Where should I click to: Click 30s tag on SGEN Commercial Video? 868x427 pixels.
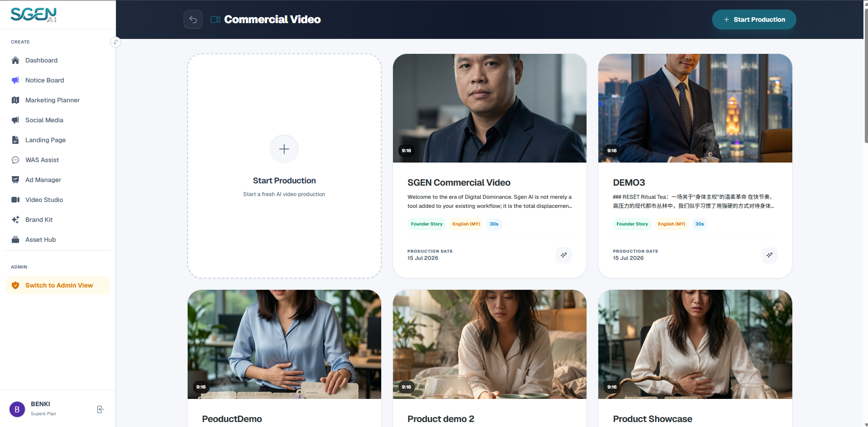[x=494, y=224]
